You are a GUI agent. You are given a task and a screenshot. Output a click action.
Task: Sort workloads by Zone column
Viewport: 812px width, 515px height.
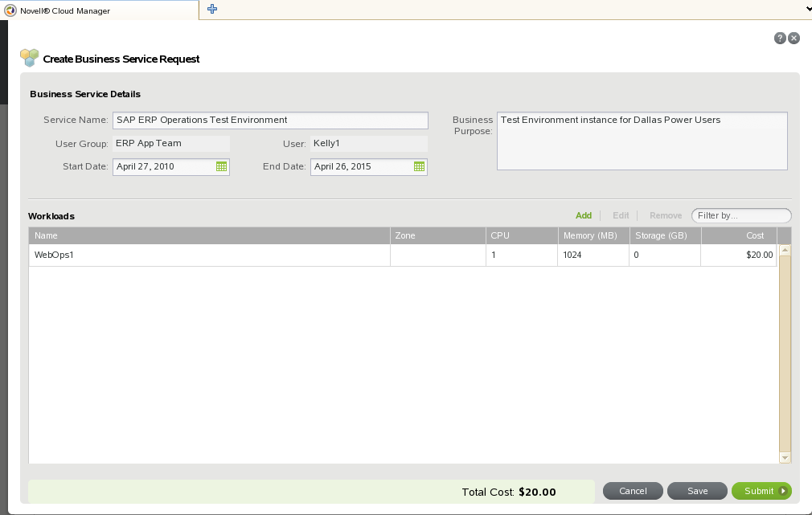(437, 235)
